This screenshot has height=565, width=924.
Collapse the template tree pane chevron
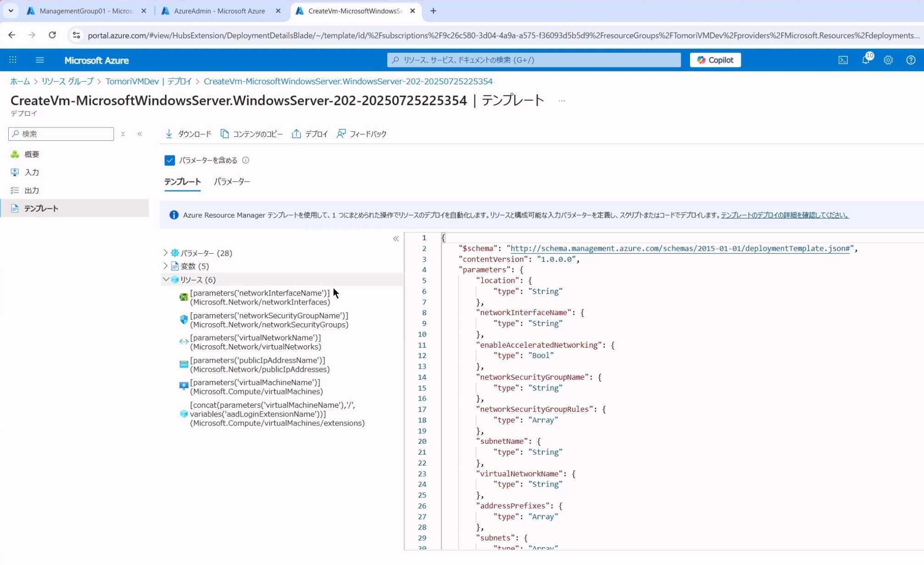pyautogui.click(x=396, y=238)
